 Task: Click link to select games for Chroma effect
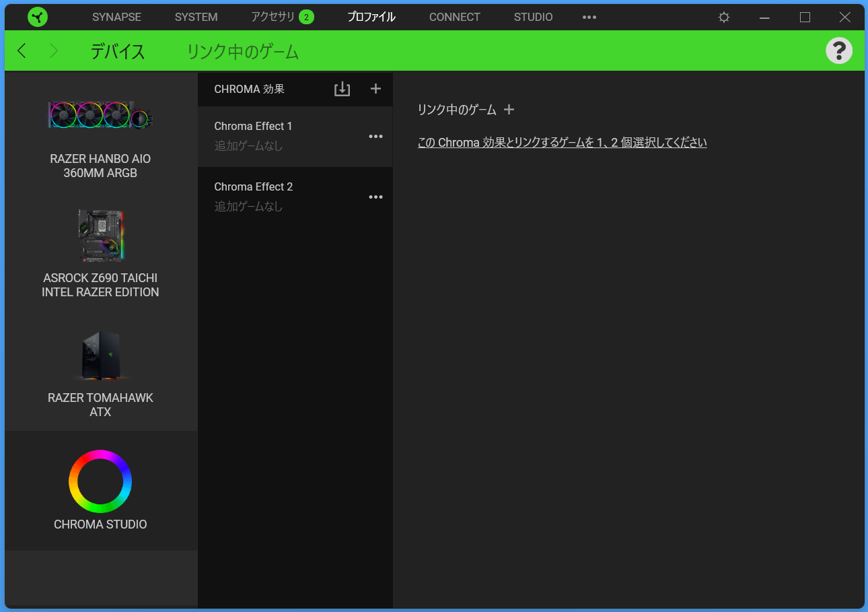pos(562,143)
